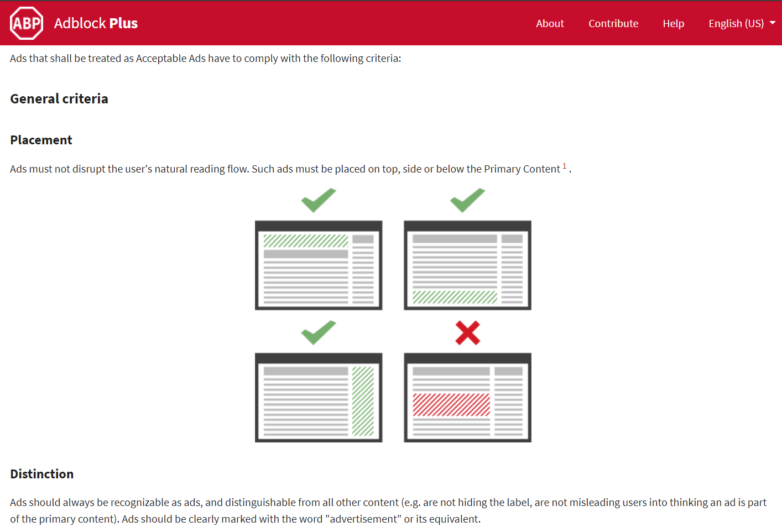Viewport: 782px width, 532px height.
Task: Click the sentence "Ads must not disrupt the user's natural reading flow"
Action: click(128, 169)
